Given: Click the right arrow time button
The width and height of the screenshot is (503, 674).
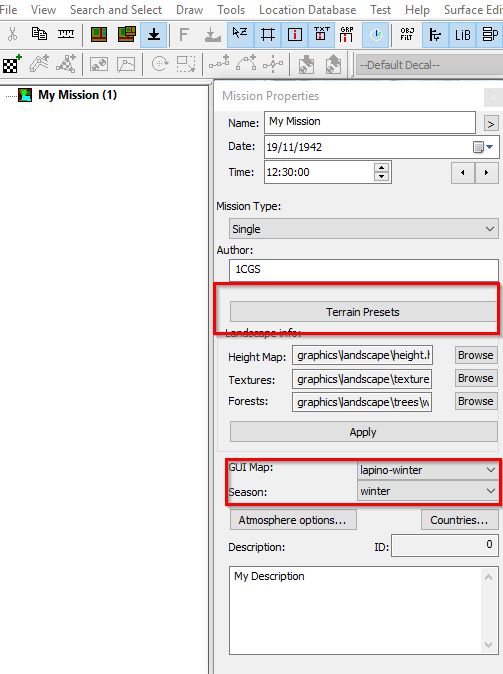Looking at the screenshot, I should point(487,173).
